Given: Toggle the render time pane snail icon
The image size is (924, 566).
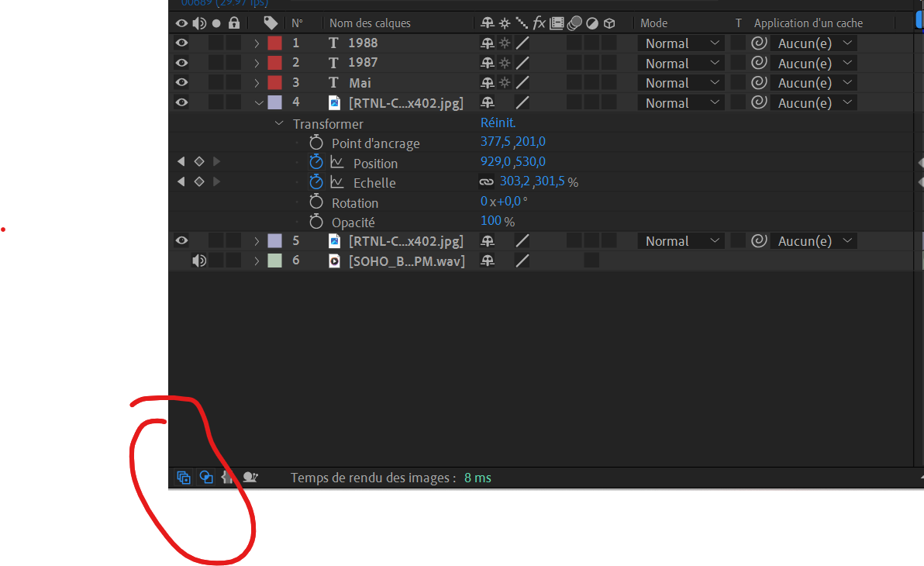Looking at the screenshot, I should [250, 478].
